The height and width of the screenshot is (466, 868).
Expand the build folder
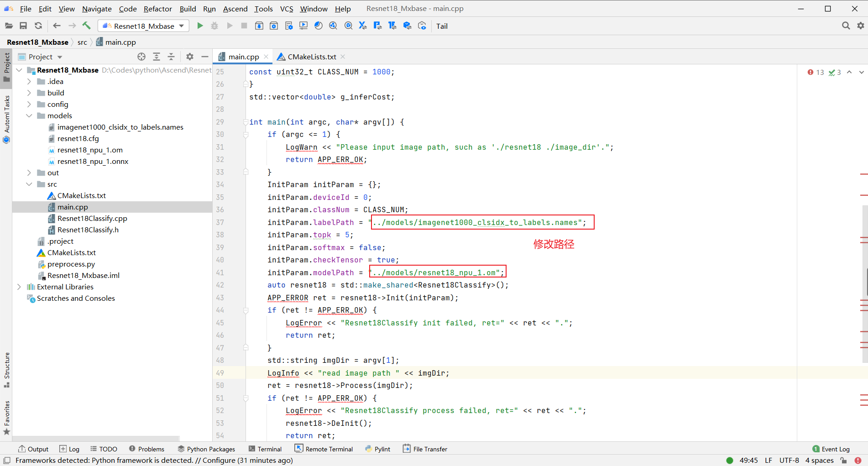pos(29,93)
